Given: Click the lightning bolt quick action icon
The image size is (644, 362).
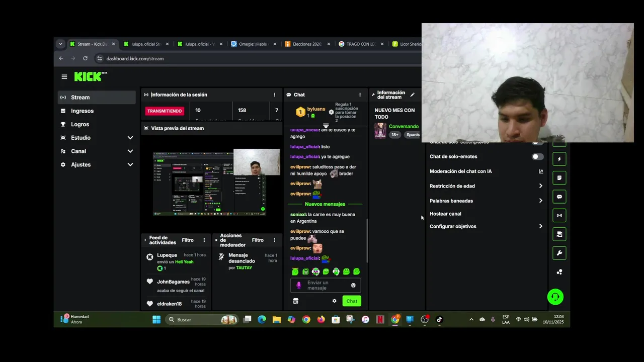Looking at the screenshot, I should (559, 159).
